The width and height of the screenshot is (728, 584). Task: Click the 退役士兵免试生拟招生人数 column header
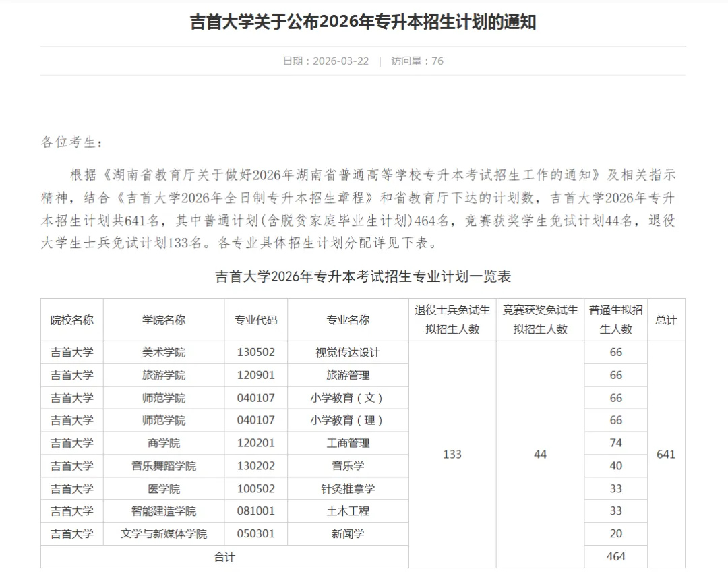pyautogui.click(x=452, y=320)
